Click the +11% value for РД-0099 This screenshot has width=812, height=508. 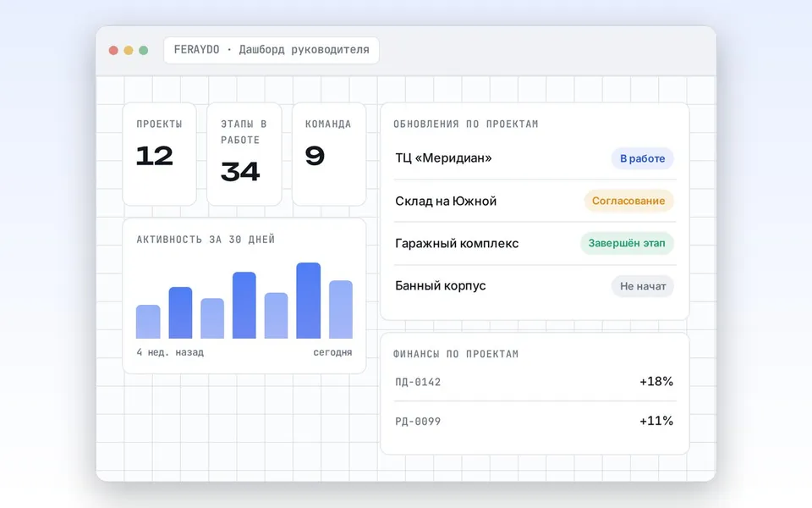click(x=656, y=421)
